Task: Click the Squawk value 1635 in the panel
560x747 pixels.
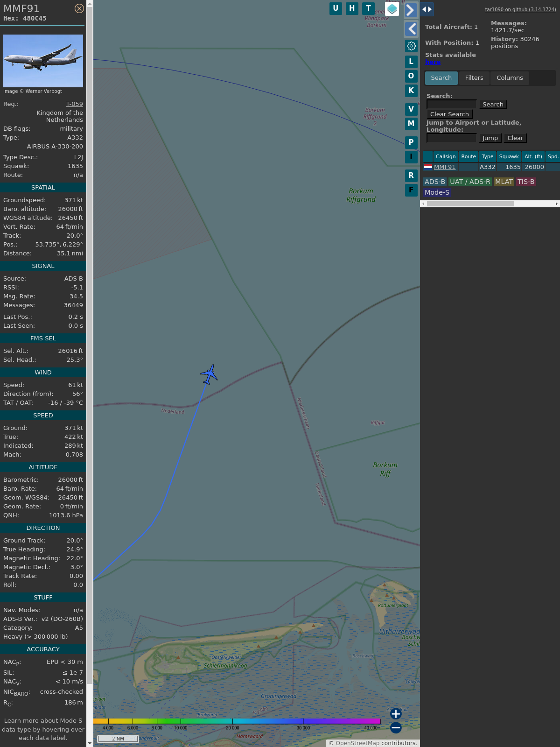Action: coord(75,166)
